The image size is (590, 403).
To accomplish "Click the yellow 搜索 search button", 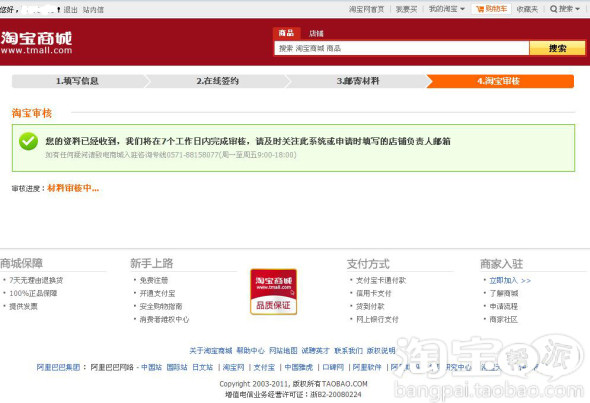I will click(557, 48).
